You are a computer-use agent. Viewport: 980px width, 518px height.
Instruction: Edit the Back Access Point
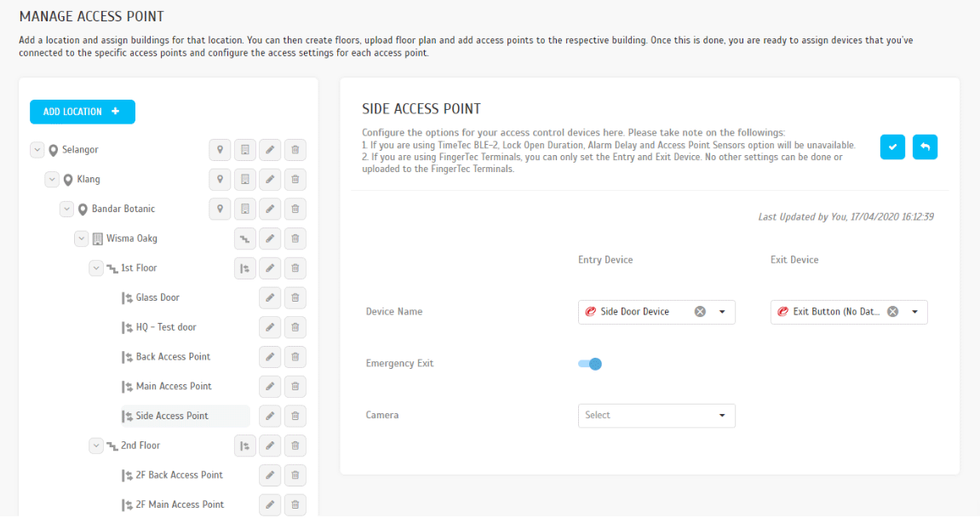[270, 357]
